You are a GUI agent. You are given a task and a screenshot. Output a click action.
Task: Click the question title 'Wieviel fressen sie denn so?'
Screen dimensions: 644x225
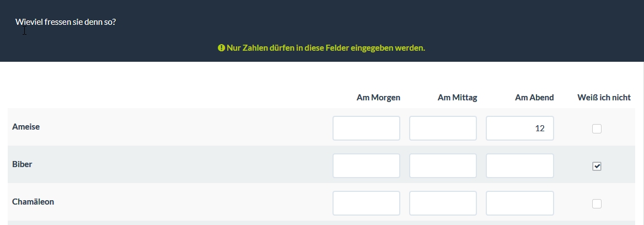(66, 23)
